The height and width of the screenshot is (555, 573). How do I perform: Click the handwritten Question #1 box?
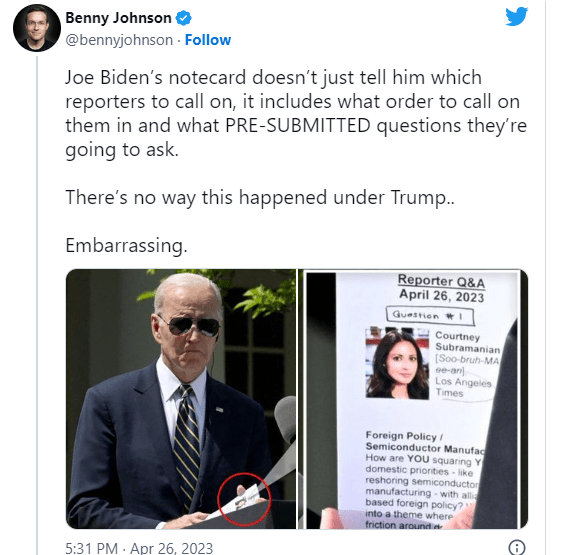[430, 316]
